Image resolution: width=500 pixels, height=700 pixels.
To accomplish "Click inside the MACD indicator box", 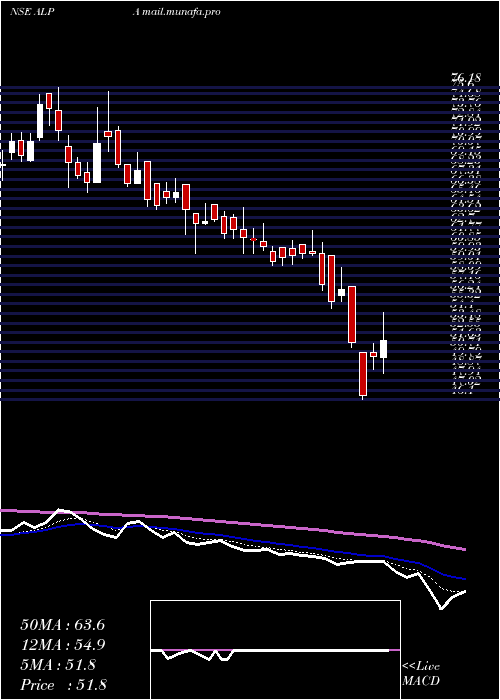I will 275,650.
